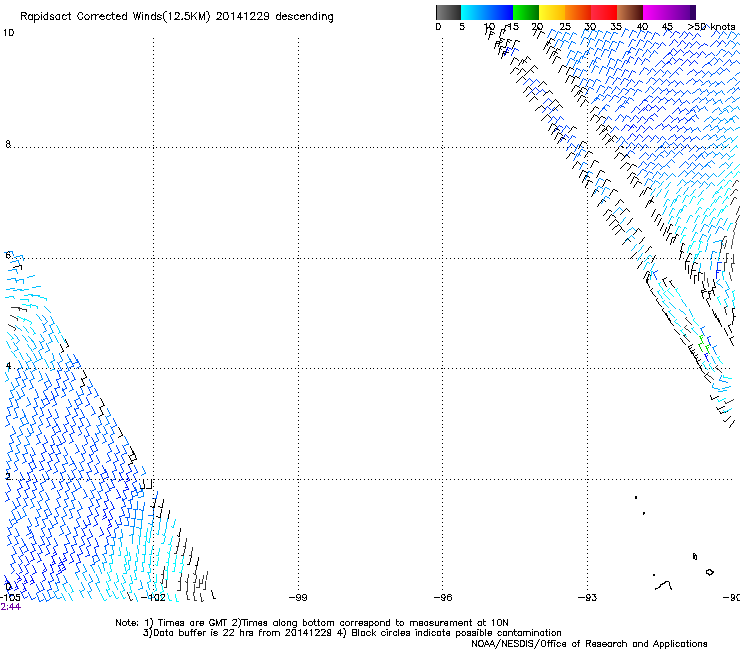This screenshot has height=650, width=740.
Task: Click the dark purple 45–50 knots color segment
Action: [x=682, y=12]
